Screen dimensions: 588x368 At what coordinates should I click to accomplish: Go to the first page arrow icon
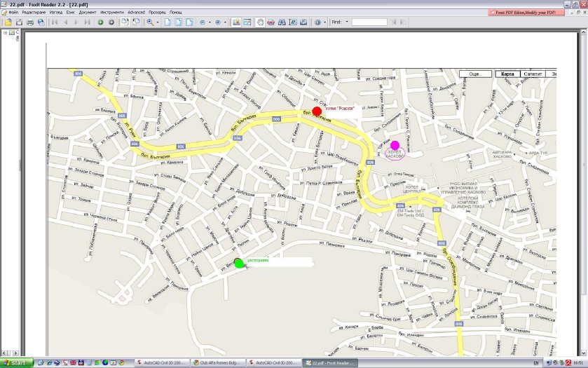56,22
